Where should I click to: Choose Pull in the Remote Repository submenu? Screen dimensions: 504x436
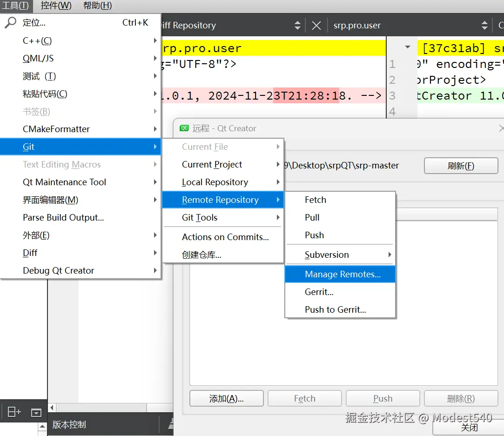(x=340, y=217)
